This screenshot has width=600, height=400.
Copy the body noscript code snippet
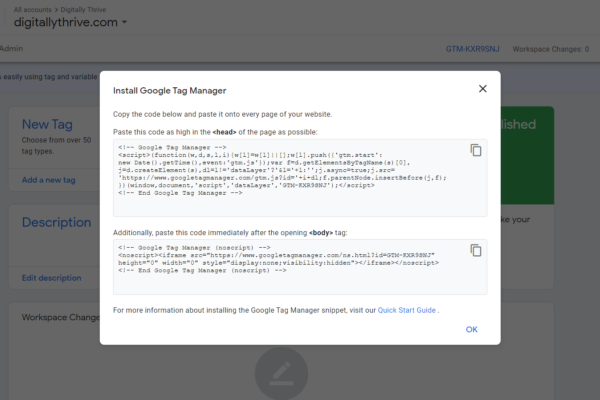(476, 250)
